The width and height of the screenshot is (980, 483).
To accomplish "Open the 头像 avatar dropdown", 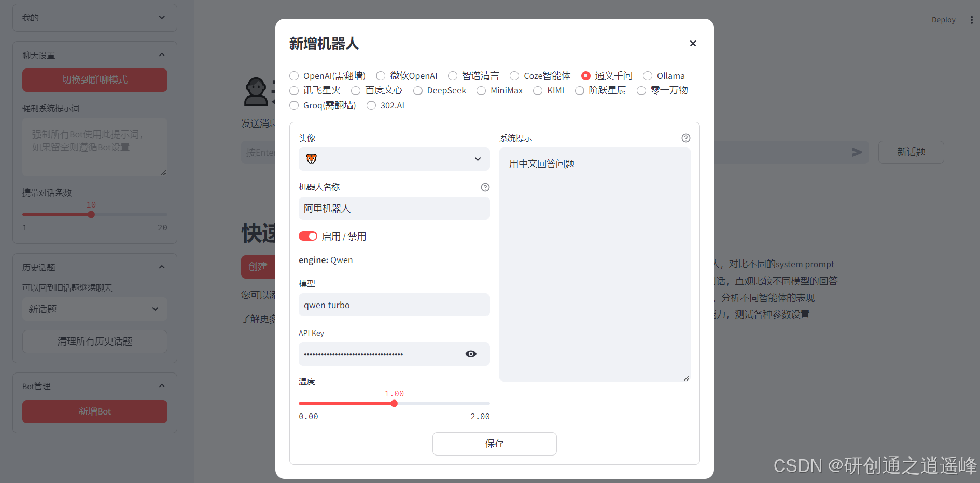I will [394, 159].
